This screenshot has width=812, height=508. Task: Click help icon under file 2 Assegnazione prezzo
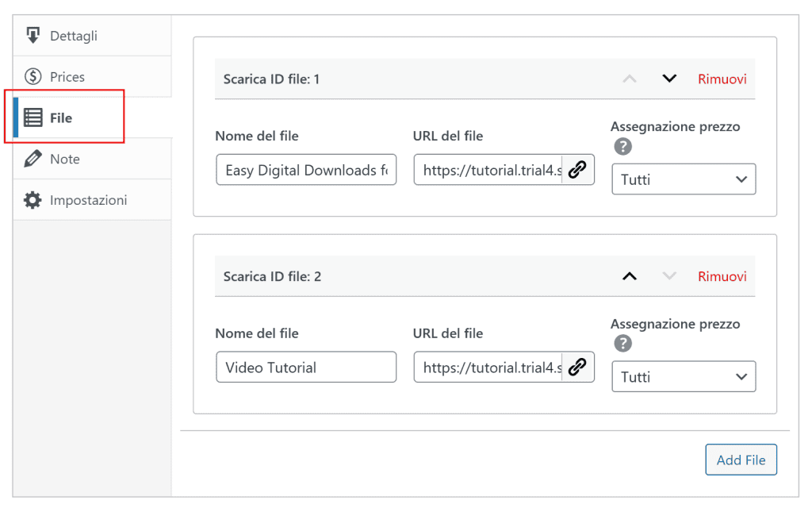(x=623, y=344)
